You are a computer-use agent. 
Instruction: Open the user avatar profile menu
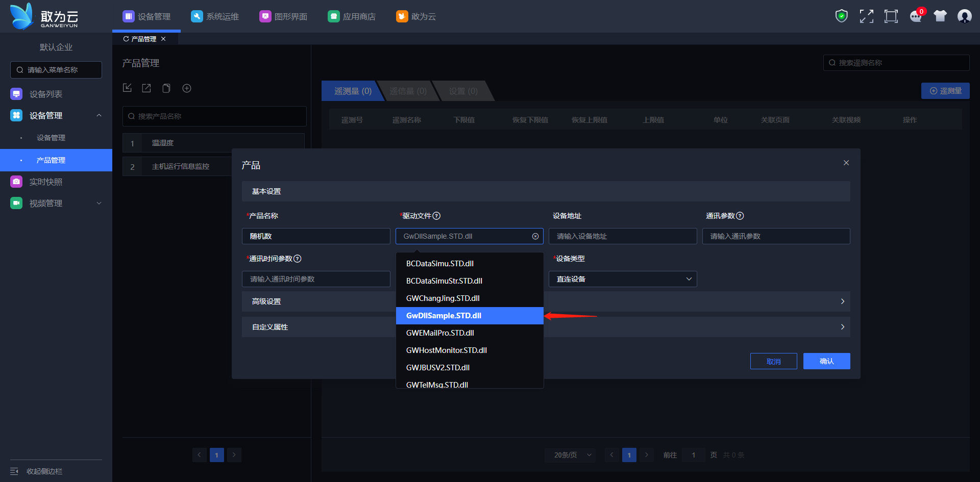click(x=964, y=16)
